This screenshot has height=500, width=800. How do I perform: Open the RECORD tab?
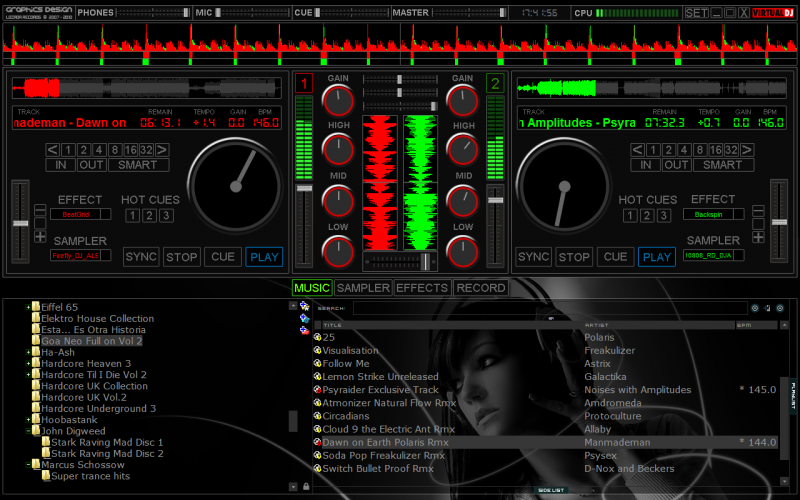481,288
